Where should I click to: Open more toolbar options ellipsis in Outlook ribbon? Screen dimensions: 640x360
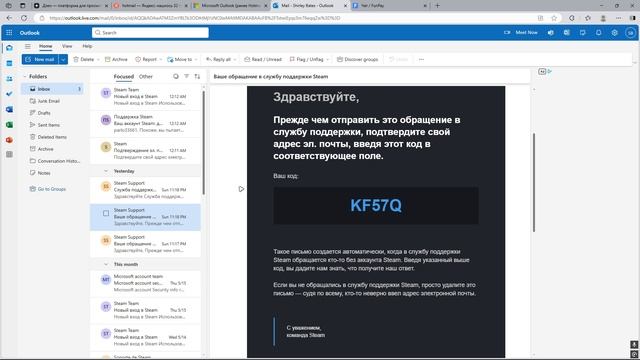[x=421, y=60]
